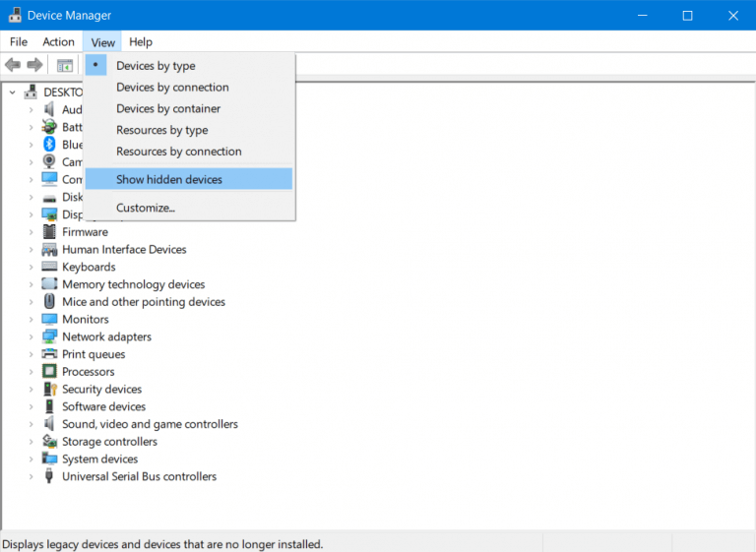
Task: Close the Device Manager window
Action: click(732, 16)
